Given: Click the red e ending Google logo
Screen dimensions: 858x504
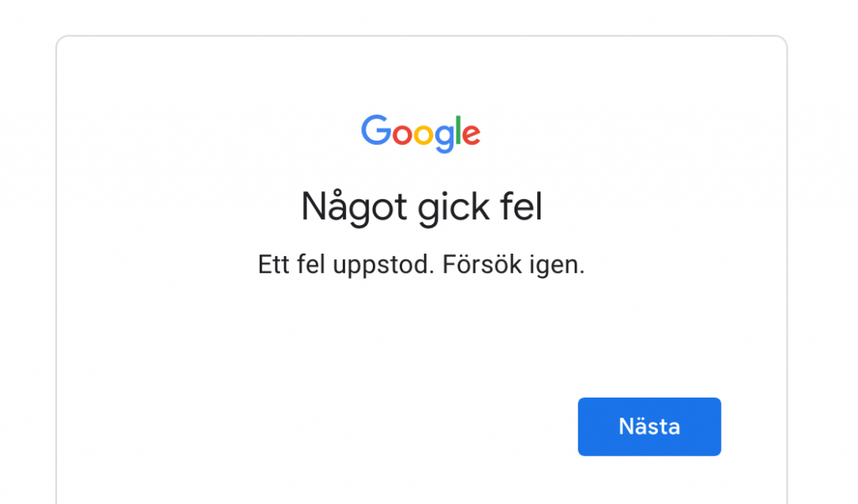Looking at the screenshot, I should click(471, 134).
